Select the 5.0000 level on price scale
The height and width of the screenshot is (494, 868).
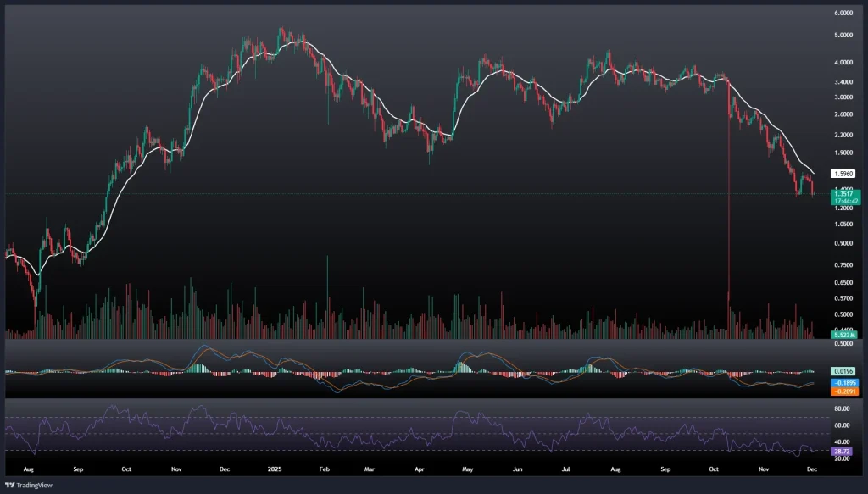click(843, 36)
